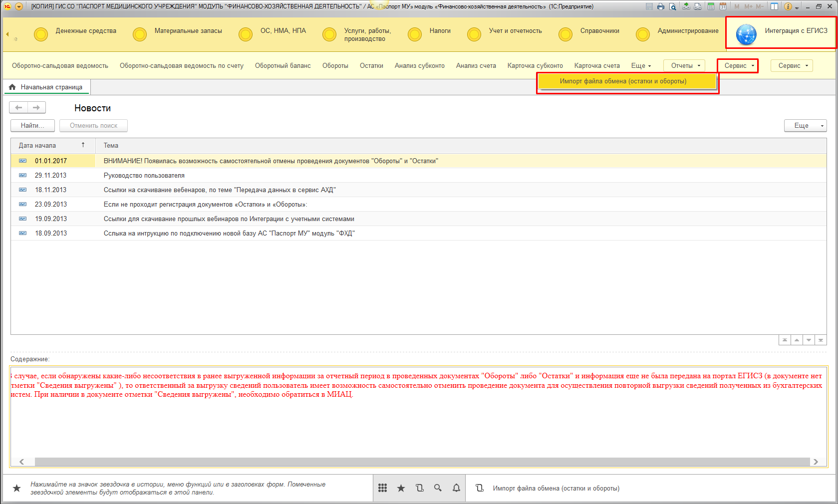Viewport: 838px width, 504px height.
Task: Click the Print icon in title bar
Action: coord(661,6)
